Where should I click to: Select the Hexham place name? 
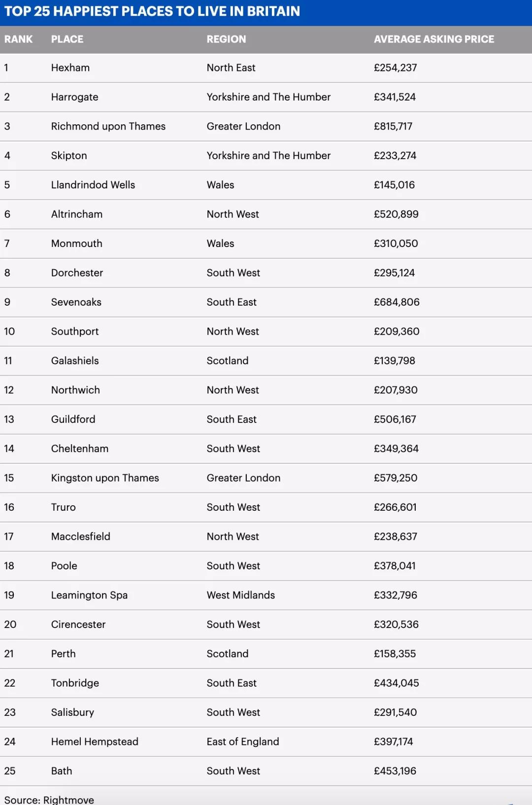[70, 68]
